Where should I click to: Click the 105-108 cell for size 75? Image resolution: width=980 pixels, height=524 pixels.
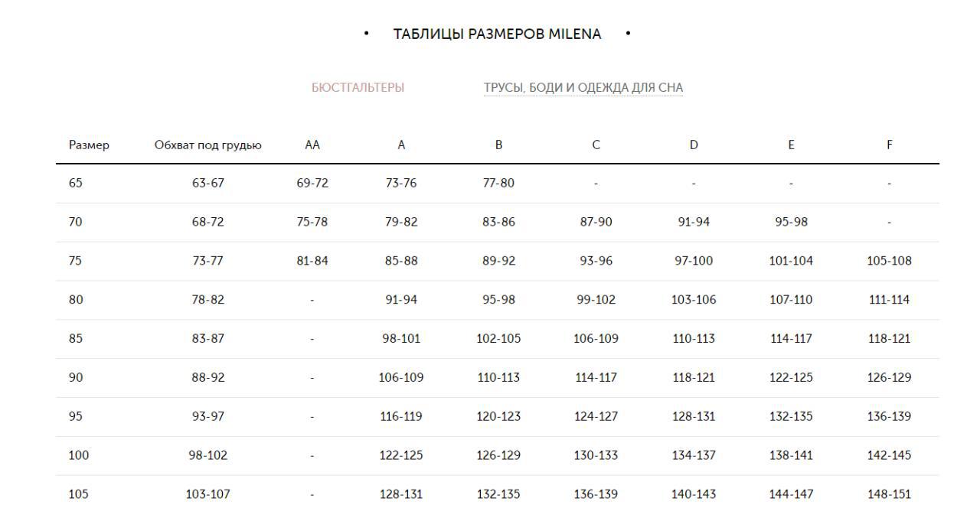point(890,261)
